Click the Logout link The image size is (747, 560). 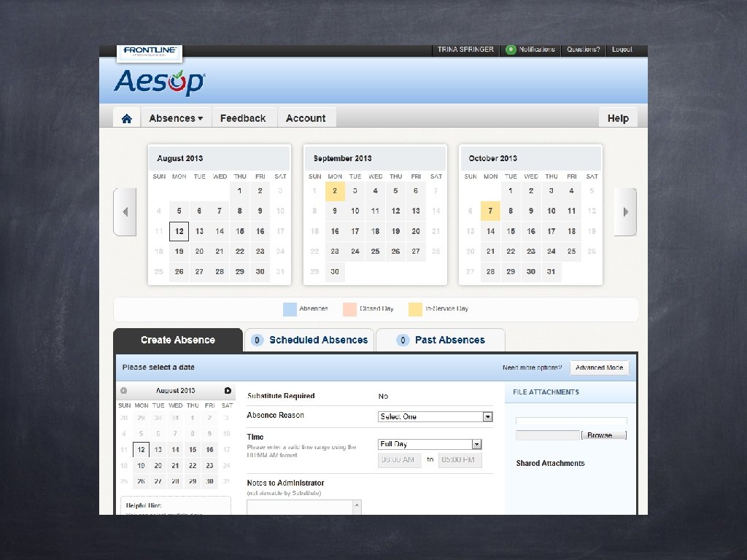622,50
